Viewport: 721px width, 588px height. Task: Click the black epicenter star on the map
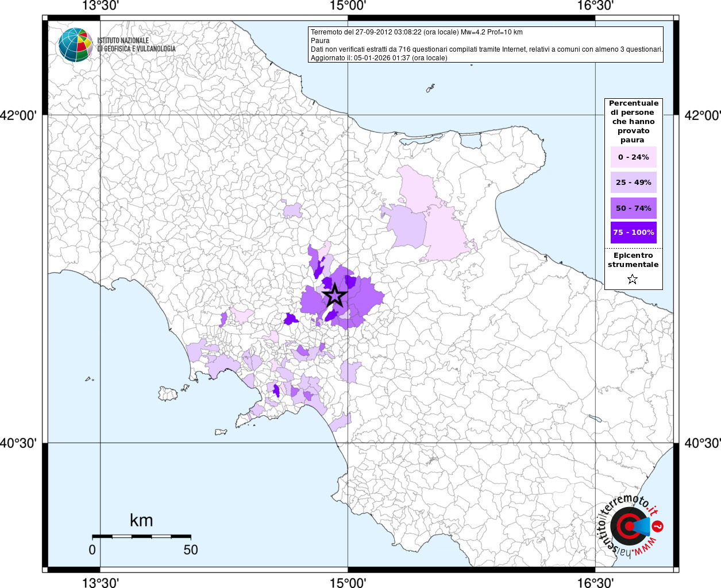coord(335,296)
